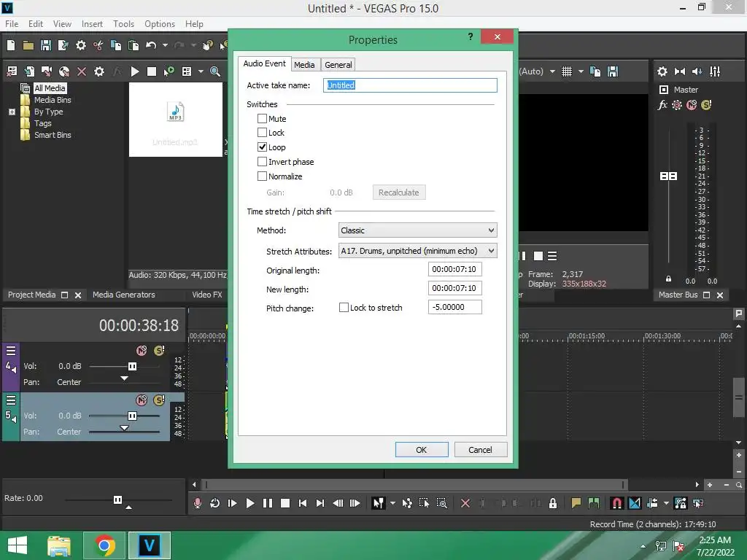Select the Audio Event tab
747x560 pixels.
(264, 64)
